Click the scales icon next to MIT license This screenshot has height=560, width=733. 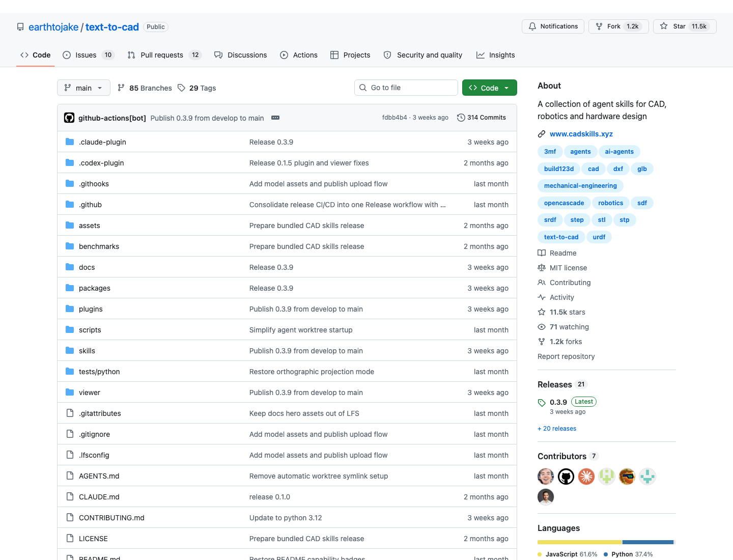(542, 268)
